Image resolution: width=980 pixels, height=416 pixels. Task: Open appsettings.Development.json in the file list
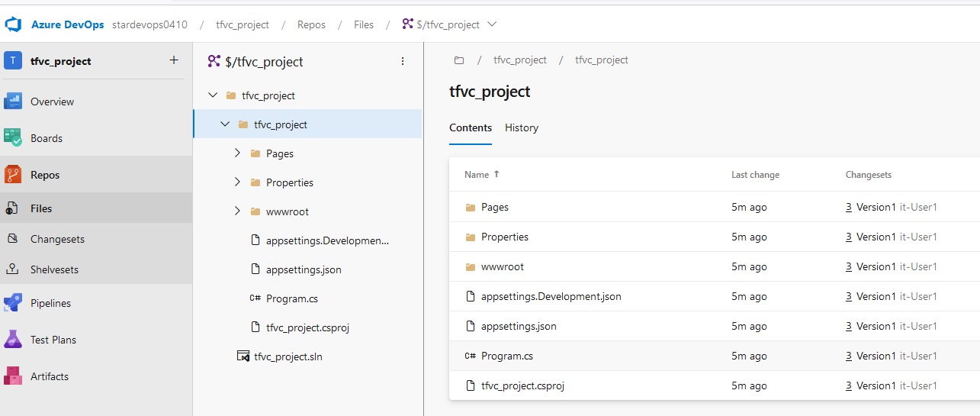(551, 296)
